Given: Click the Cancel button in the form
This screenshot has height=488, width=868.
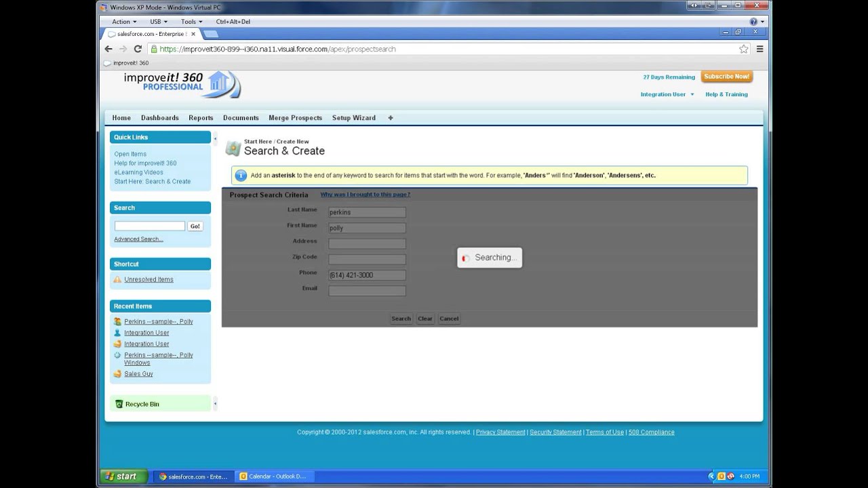Looking at the screenshot, I should coord(449,319).
